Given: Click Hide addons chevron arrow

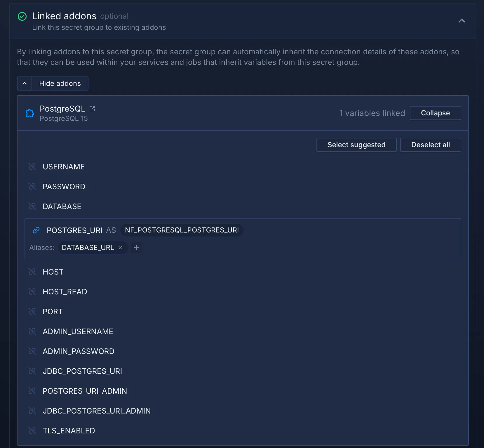Looking at the screenshot, I should pyautogui.click(x=25, y=84).
